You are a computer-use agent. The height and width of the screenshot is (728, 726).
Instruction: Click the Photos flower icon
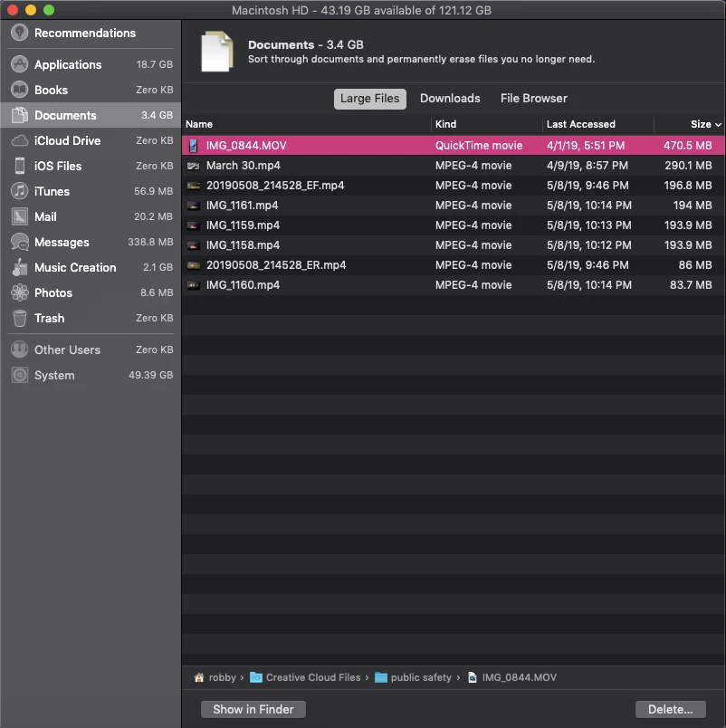click(20, 292)
